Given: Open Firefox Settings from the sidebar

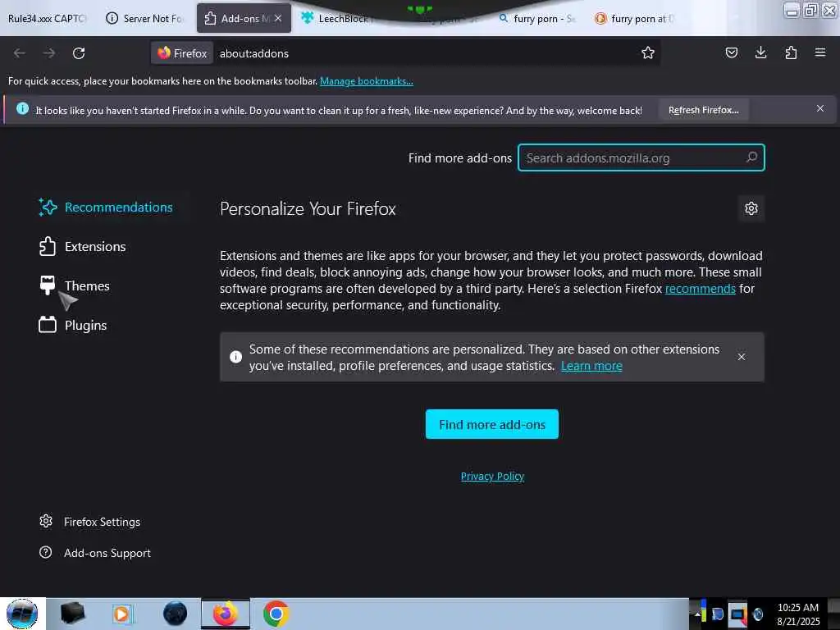Looking at the screenshot, I should pyautogui.click(x=90, y=522).
